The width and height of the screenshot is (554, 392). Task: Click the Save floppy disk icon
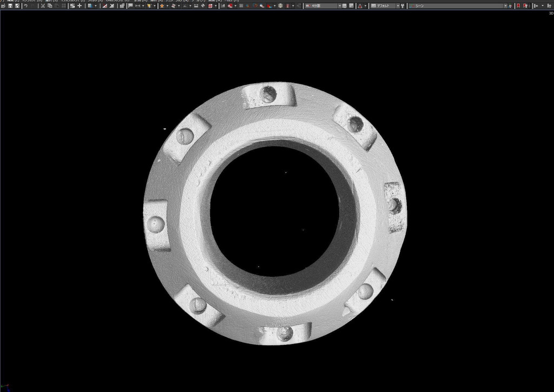click(x=10, y=6)
